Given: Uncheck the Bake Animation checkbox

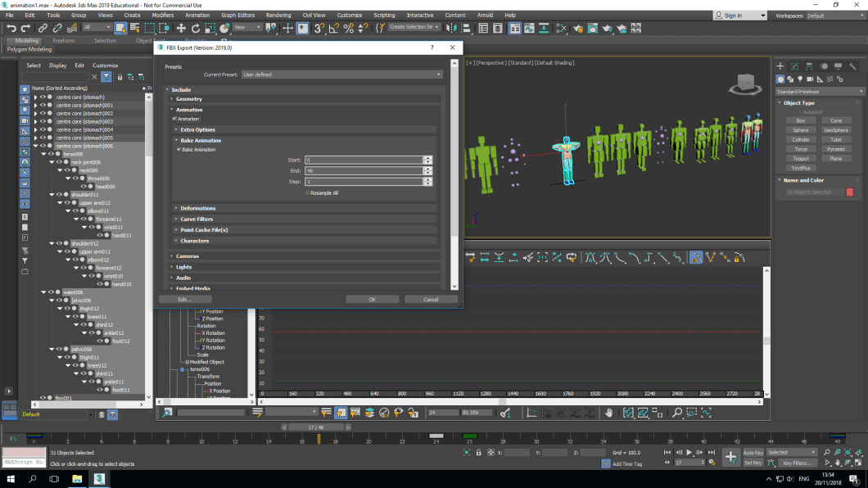Looking at the screenshot, I should (x=179, y=149).
